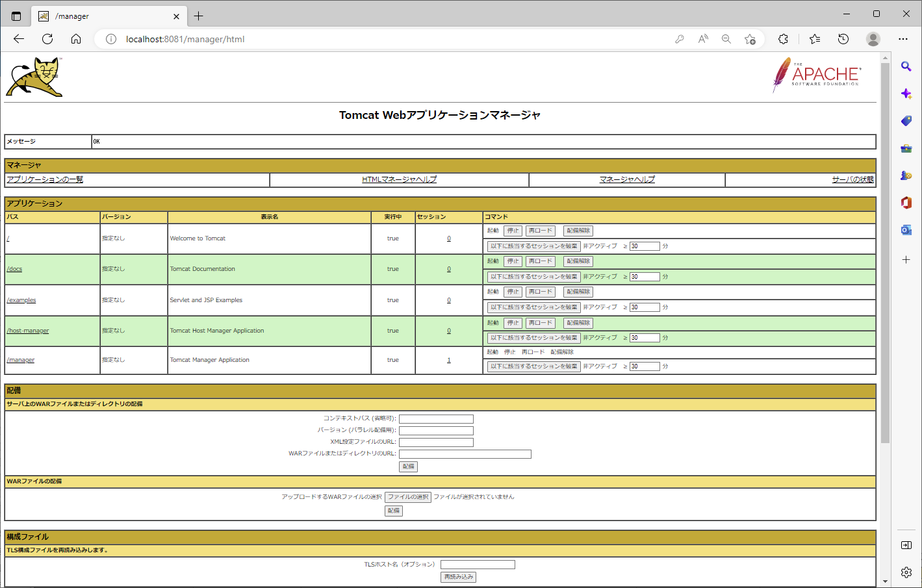The image size is (922, 588).
Task: Open the tab actions menu button
Action: [x=16, y=16]
